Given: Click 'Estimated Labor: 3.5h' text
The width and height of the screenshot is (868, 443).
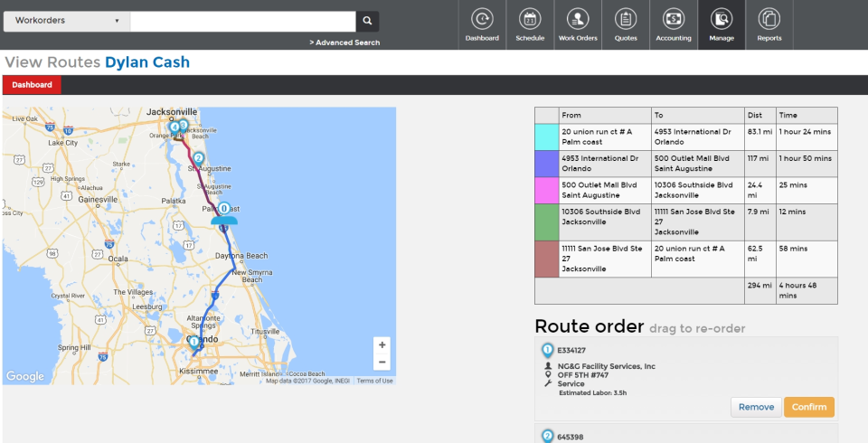Looking at the screenshot, I should [592, 392].
